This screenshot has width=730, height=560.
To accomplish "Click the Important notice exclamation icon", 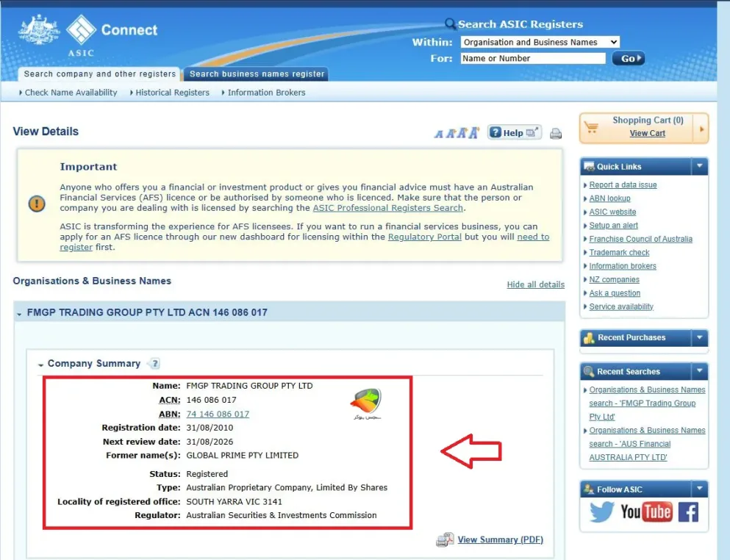I will coord(37,204).
